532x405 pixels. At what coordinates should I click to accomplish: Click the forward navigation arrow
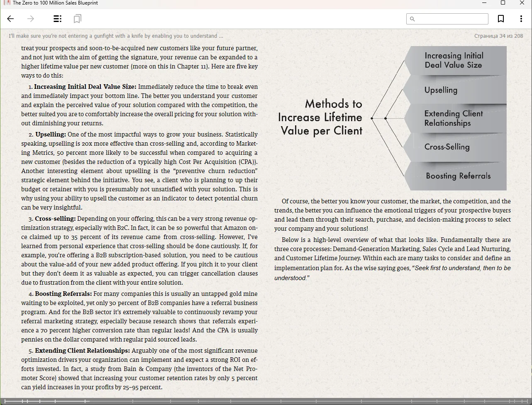point(30,19)
